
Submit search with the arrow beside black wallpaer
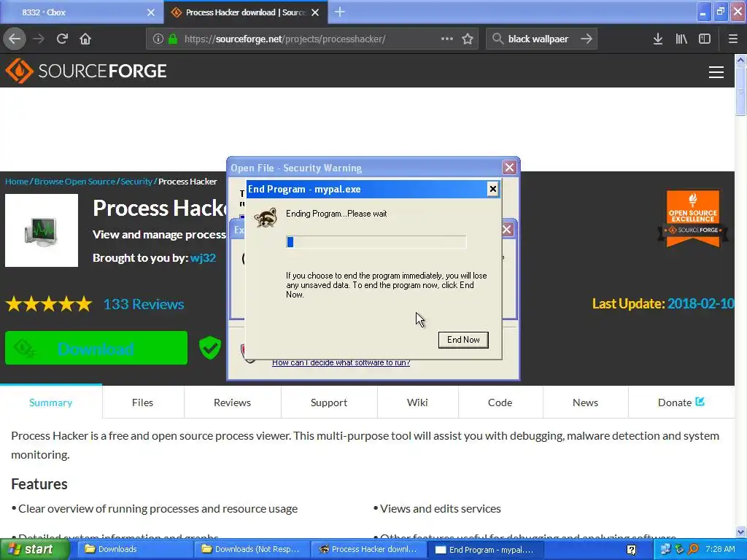click(x=587, y=39)
